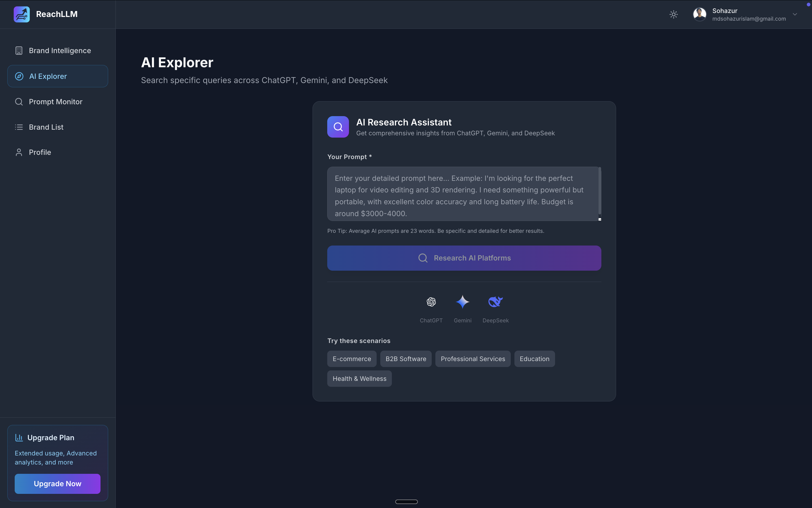This screenshot has height=508, width=812.
Task: Click the Sohazur profile avatar
Action: click(700, 14)
